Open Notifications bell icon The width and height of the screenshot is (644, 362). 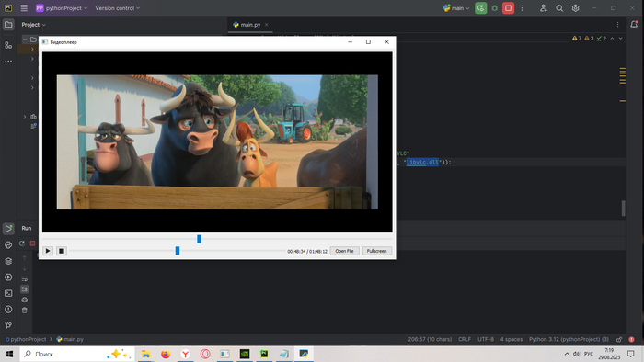(634, 25)
